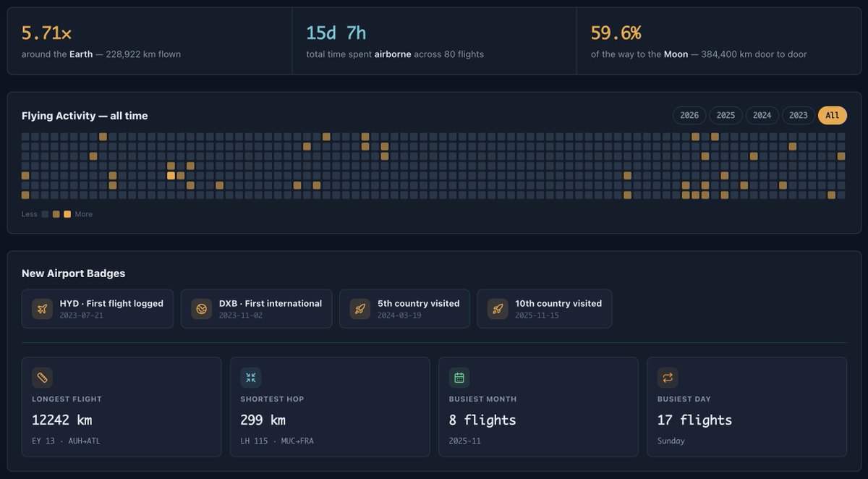Click rocket icon on 5th country badge

point(359,309)
